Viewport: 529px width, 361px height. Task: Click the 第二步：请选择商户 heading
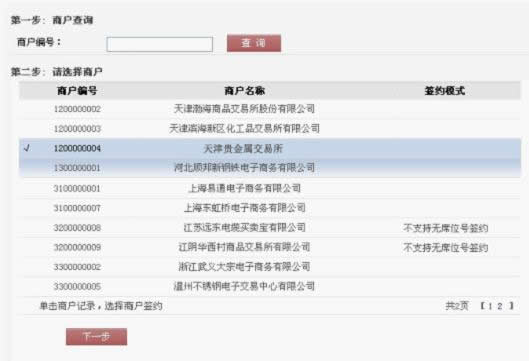click(56, 72)
